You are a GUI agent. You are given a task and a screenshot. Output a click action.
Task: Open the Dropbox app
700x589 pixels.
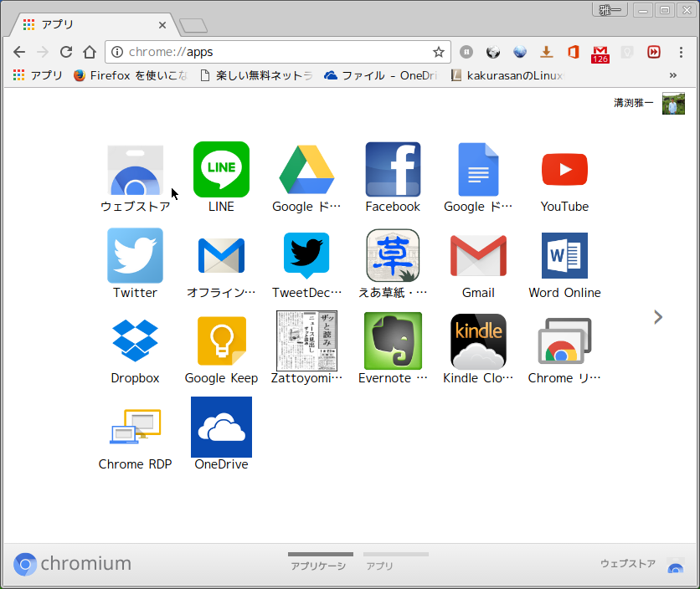(x=136, y=341)
